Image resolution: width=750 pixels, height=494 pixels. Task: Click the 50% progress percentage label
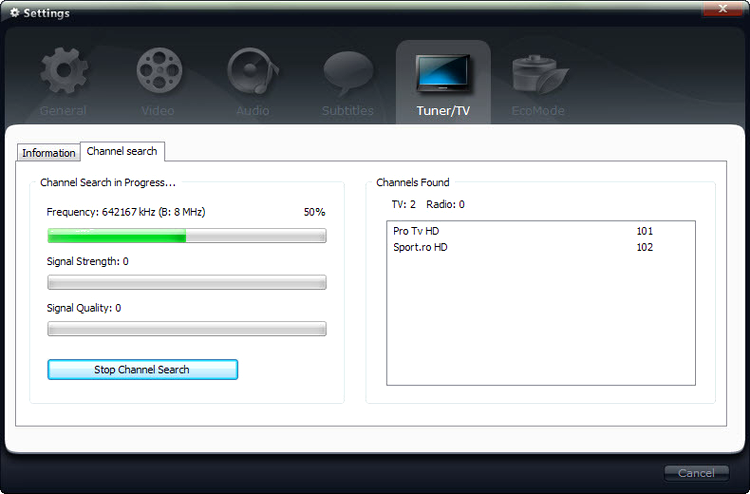coord(314,212)
